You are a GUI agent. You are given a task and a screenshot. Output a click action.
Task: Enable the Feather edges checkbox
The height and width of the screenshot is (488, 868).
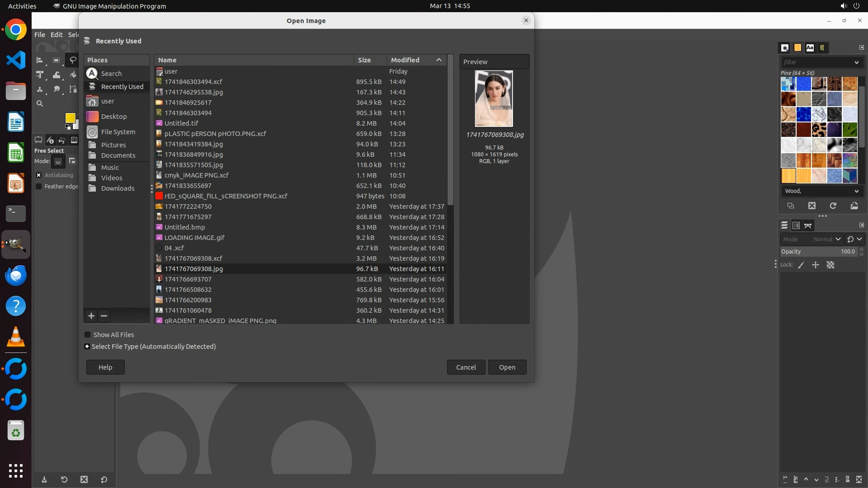(39, 187)
